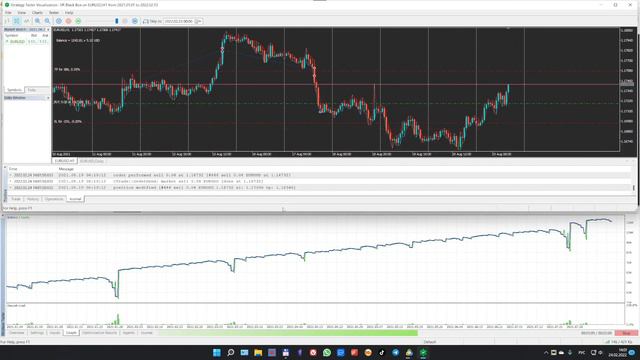This screenshot has height=360, width=640.
Task: Open the volume control in system tray
Action: 600,352
